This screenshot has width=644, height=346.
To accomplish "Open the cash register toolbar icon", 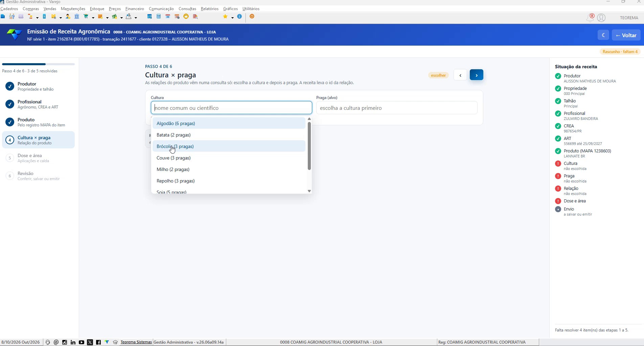I will point(128,16).
